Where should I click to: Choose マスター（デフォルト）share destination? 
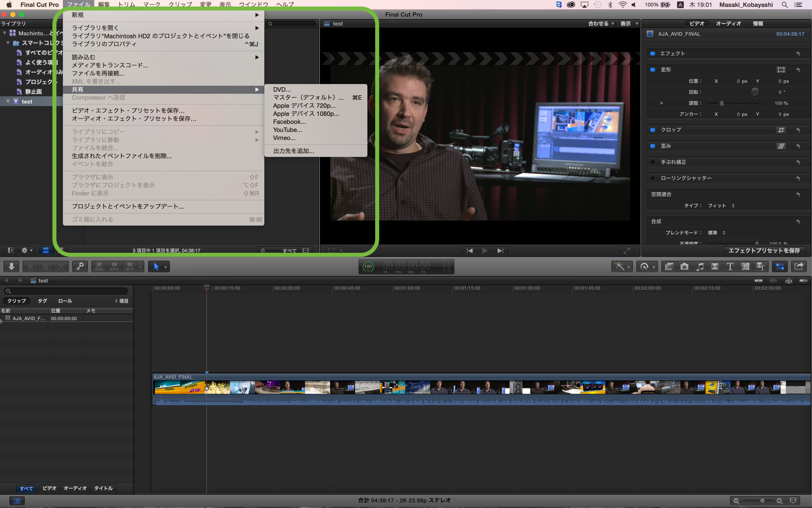pyautogui.click(x=316, y=97)
